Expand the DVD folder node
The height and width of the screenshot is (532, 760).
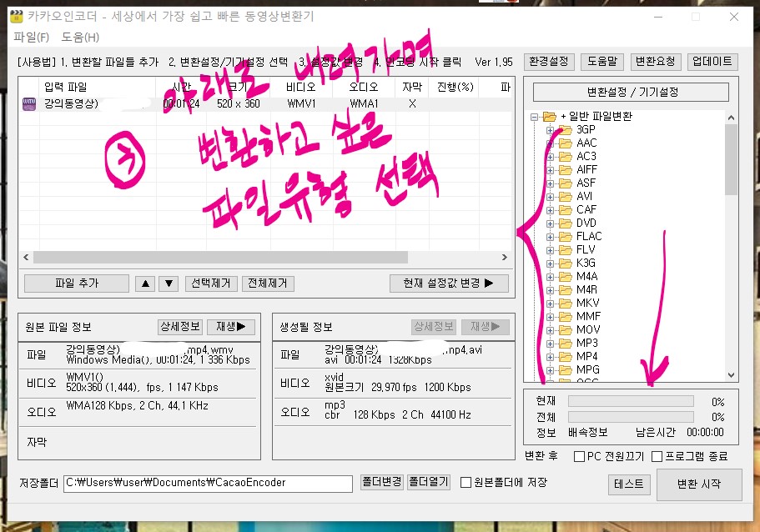tap(550, 223)
